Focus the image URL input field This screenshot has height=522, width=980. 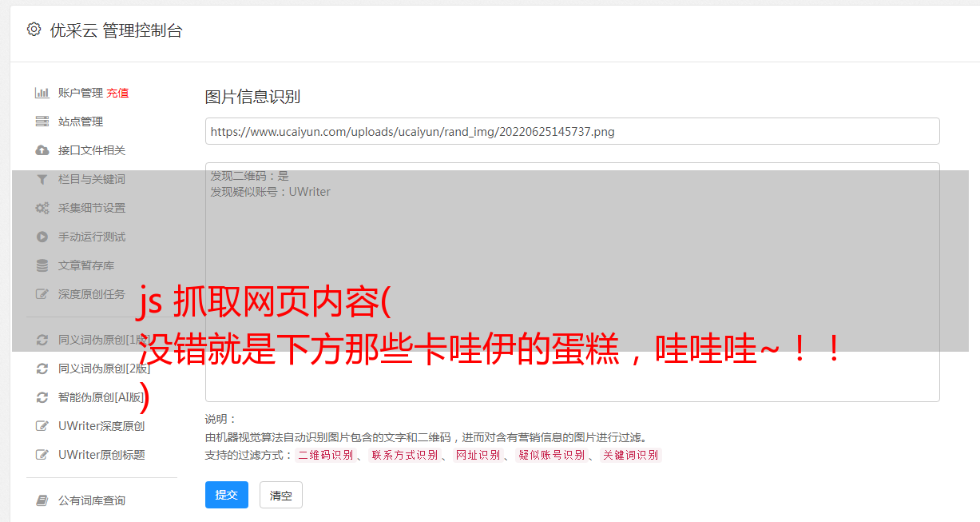572,131
